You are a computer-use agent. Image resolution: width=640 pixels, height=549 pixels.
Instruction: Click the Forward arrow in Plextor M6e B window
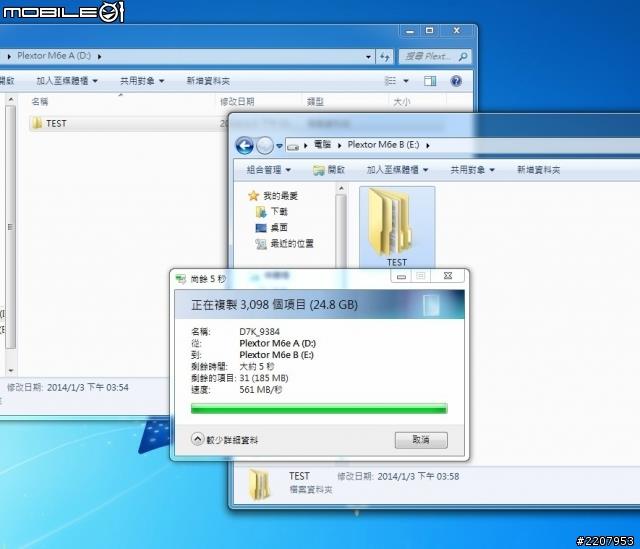(x=265, y=145)
